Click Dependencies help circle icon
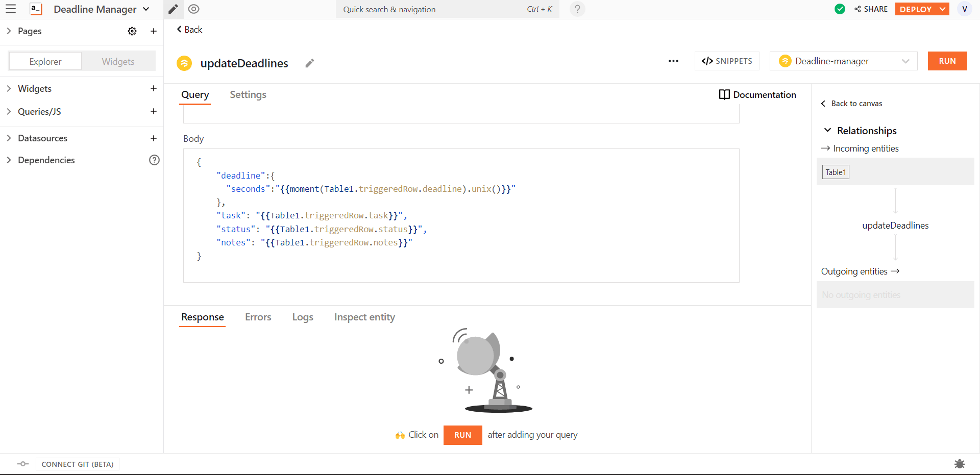Viewport: 980px width, 475px height. pyautogui.click(x=154, y=160)
